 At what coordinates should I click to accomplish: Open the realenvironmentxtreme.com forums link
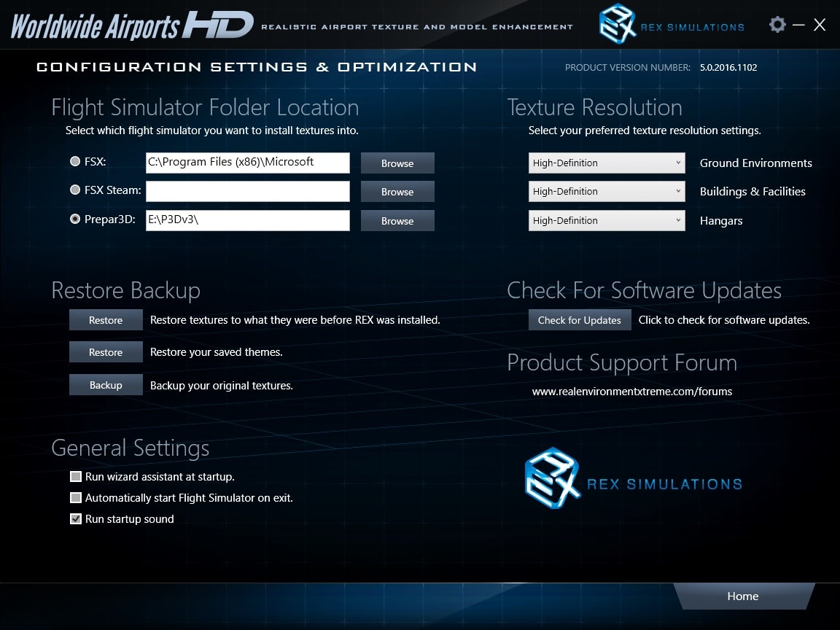click(632, 392)
